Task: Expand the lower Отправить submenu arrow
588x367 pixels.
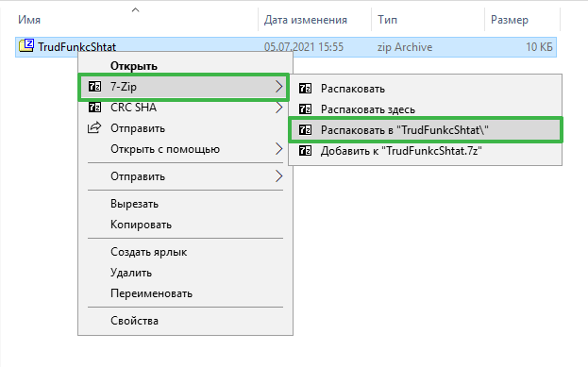Action: coord(278,176)
